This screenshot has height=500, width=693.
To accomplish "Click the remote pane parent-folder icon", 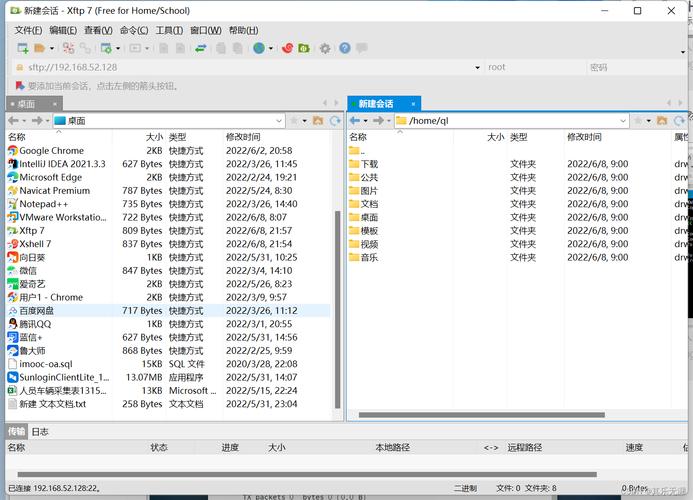I will [x=662, y=120].
